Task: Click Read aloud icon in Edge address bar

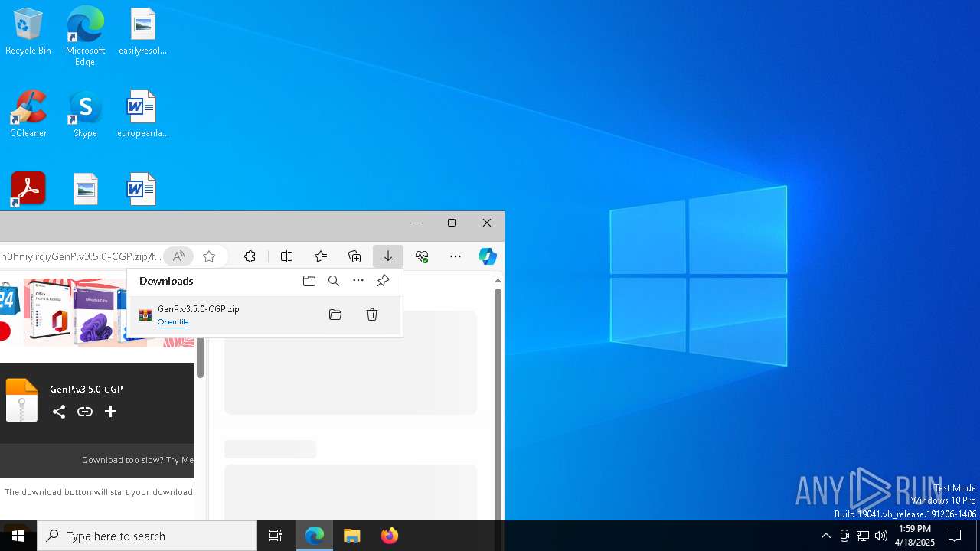Action: [178, 256]
